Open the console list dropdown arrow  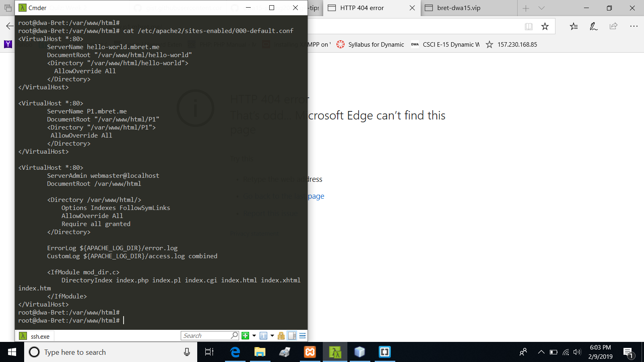click(x=272, y=335)
